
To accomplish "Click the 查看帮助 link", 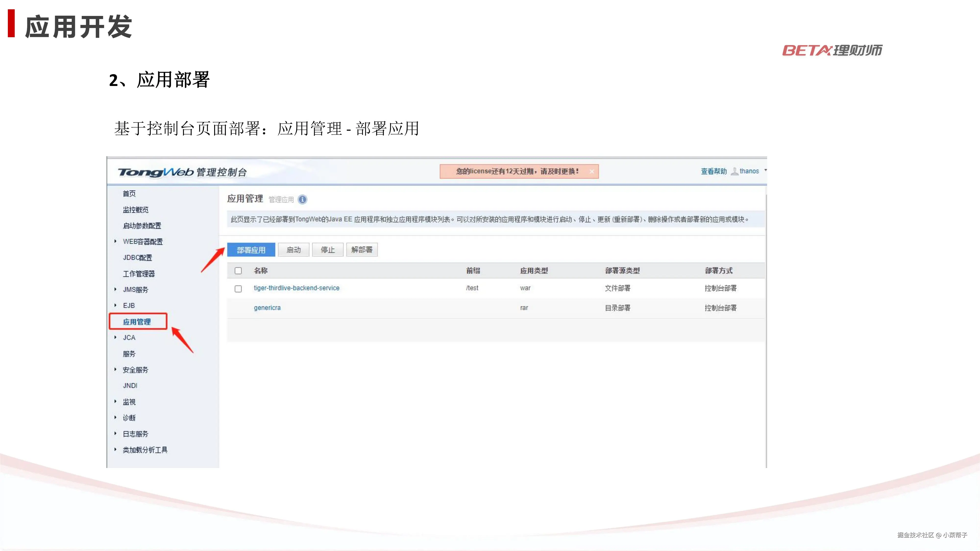I will (714, 171).
